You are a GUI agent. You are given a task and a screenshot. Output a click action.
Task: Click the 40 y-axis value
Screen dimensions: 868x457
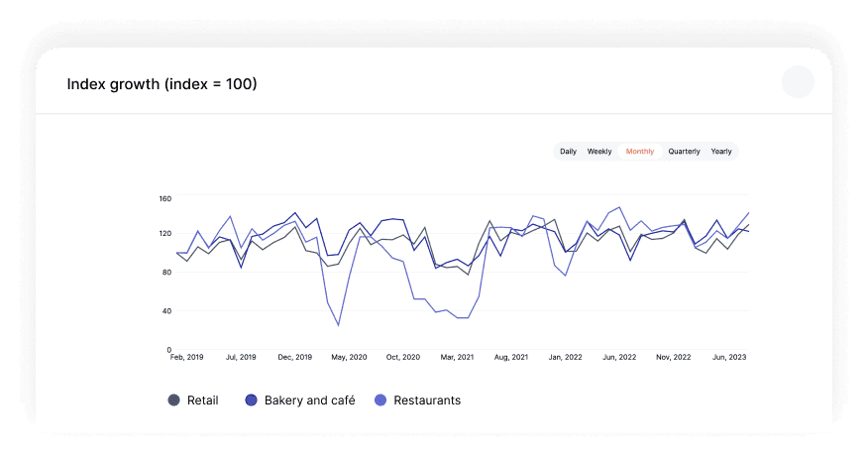(167, 310)
